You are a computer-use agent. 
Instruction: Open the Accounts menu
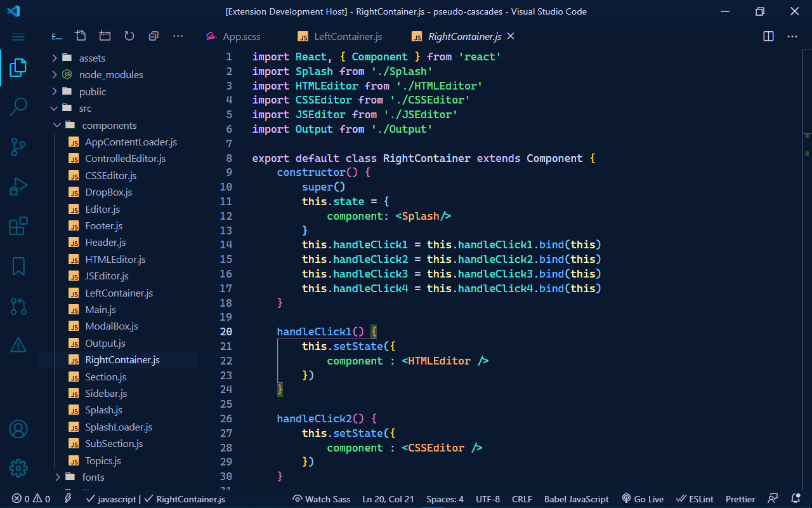tap(18, 429)
